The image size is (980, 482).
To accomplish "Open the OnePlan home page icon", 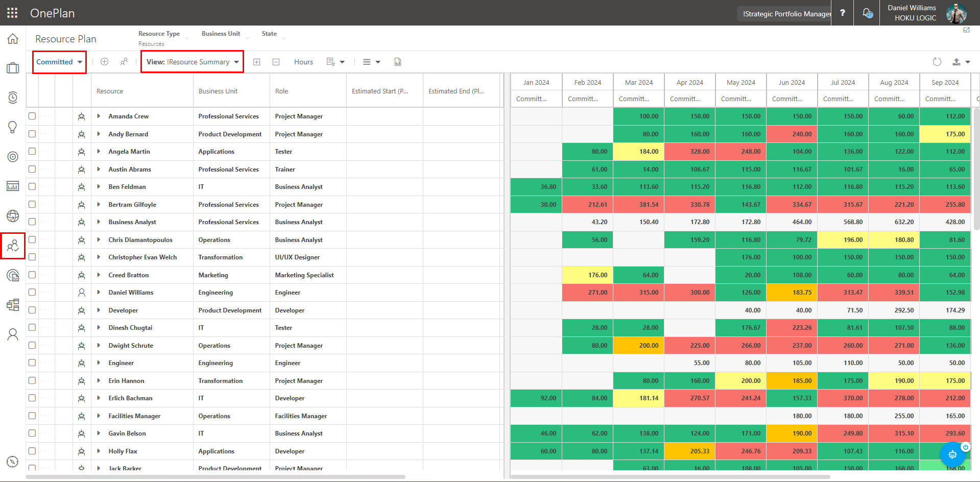I will tap(12, 38).
